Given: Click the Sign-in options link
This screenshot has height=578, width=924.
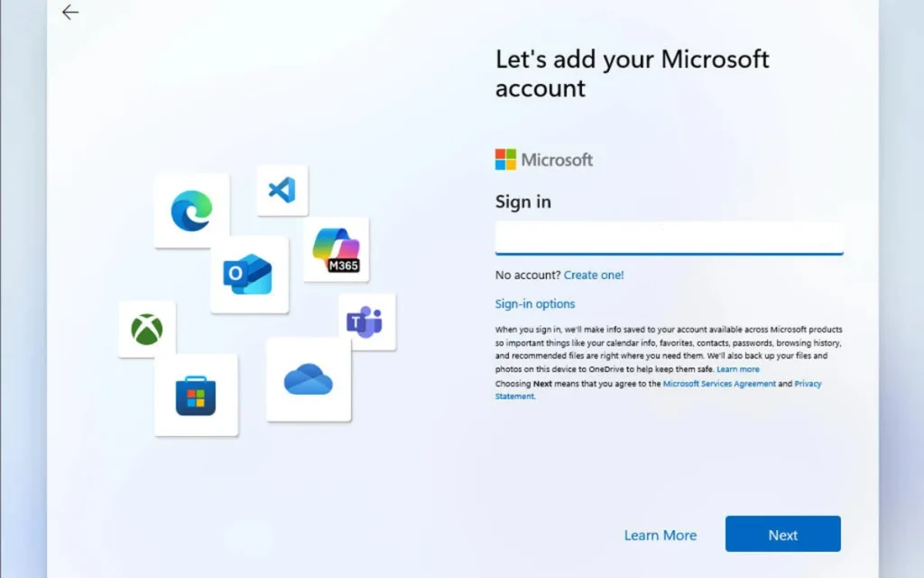Looking at the screenshot, I should [535, 303].
